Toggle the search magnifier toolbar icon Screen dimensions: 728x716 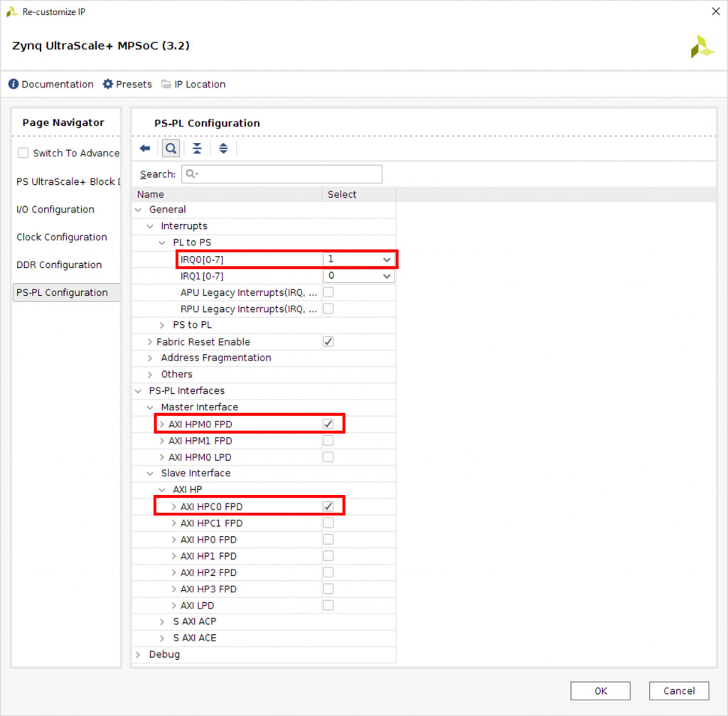(171, 149)
